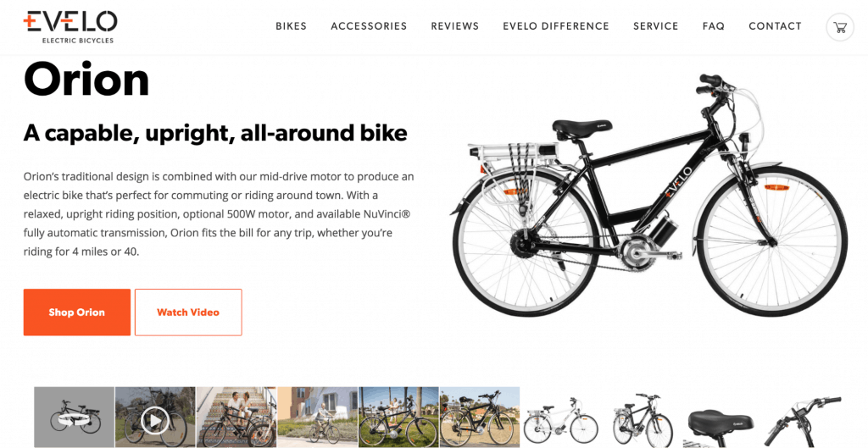Open the ACCESSORIES menu item

point(369,26)
